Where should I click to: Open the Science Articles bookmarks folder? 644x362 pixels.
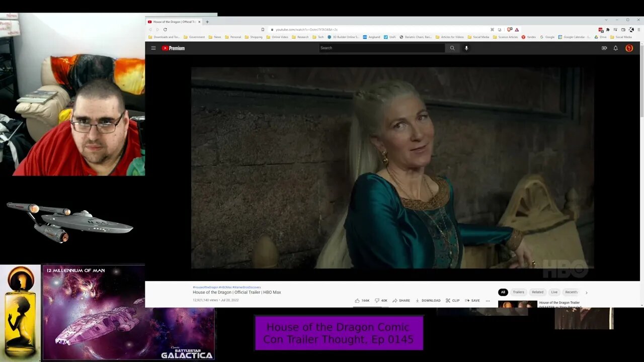505,37
